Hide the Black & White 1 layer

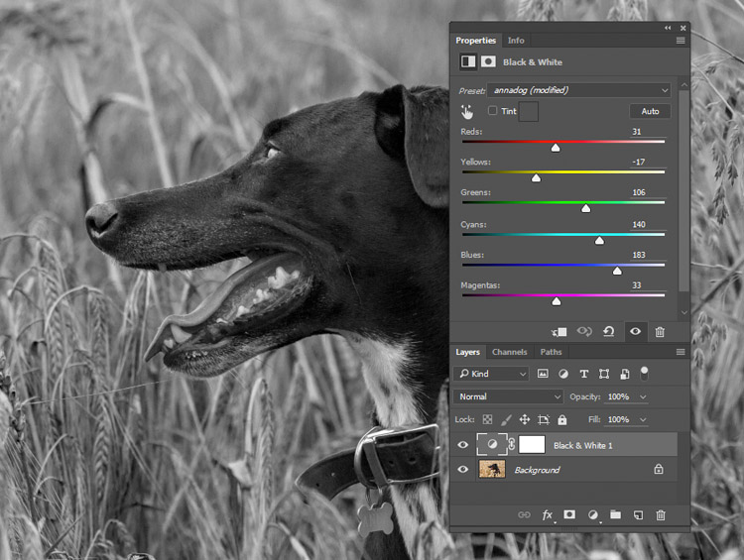pos(463,445)
